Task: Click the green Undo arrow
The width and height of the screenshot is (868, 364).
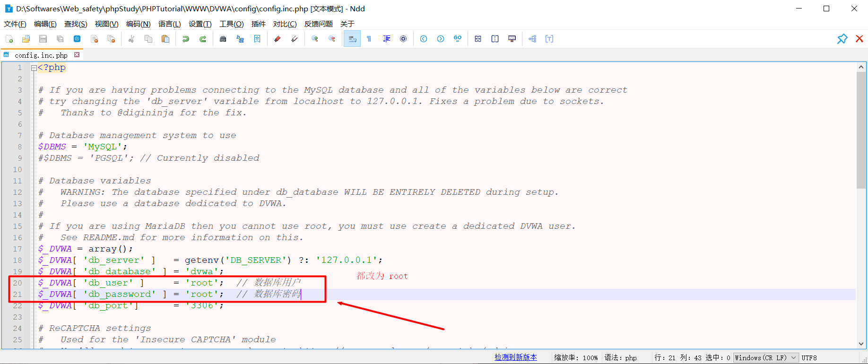Action: pos(186,39)
